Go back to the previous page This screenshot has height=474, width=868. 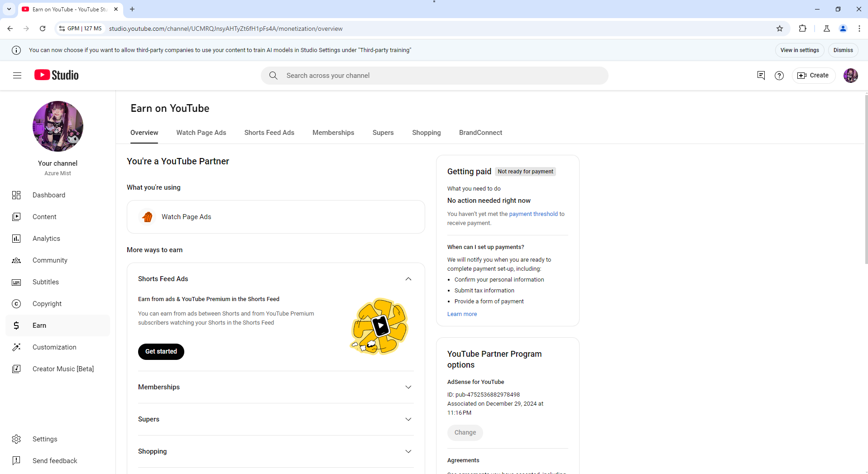pos(10,29)
